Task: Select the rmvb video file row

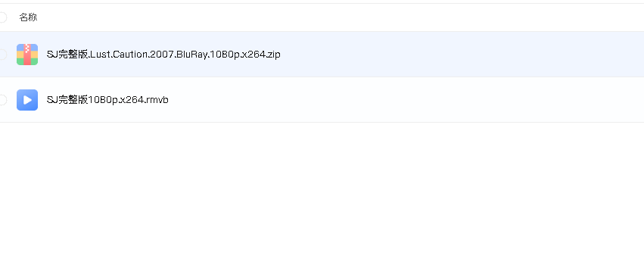Action: coord(322,100)
